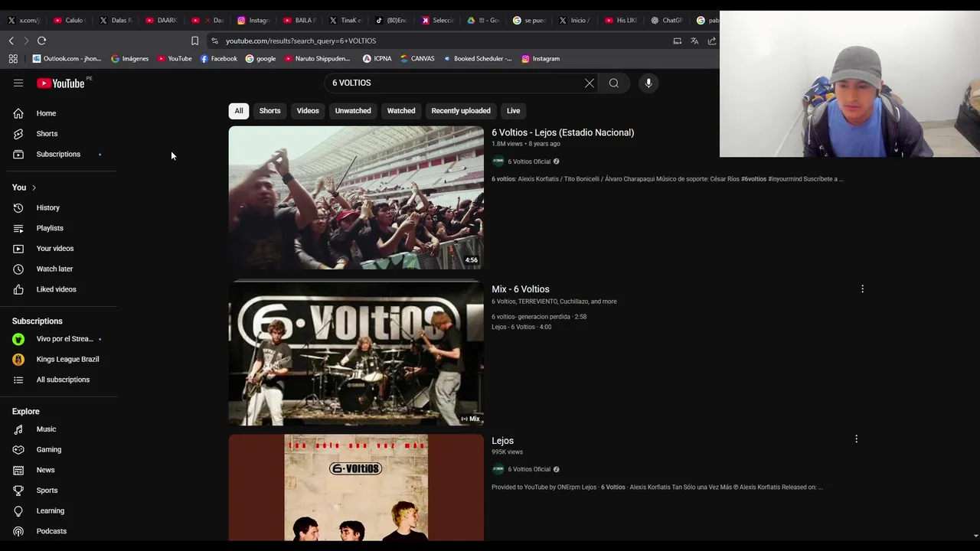Open more options for the Lejos result
This screenshot has height=551, width=980.
(856, 439)
